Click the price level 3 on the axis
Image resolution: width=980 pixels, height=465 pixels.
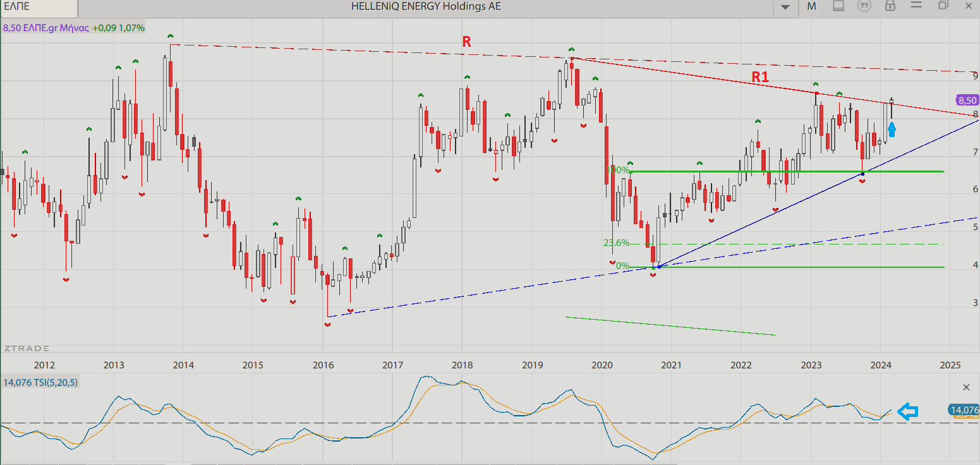[976, 303]
